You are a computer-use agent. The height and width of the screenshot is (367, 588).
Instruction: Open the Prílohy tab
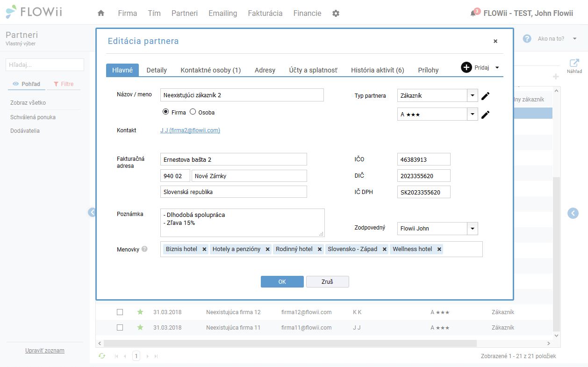pyautogui.click(x=429, y=70)
